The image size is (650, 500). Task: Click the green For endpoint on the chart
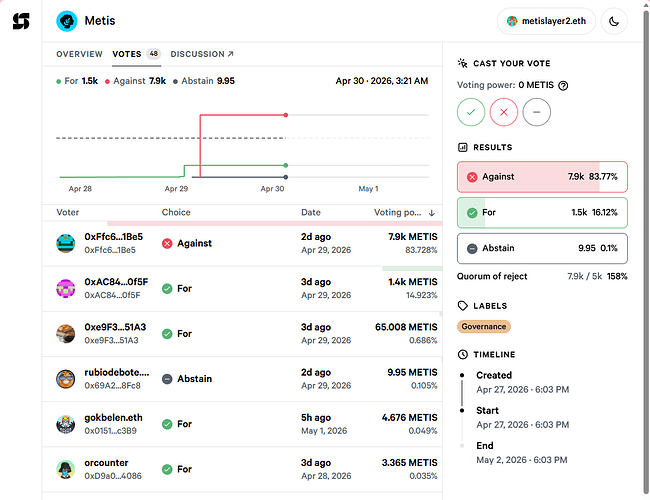pyautogui.click(x=286, y=165)
